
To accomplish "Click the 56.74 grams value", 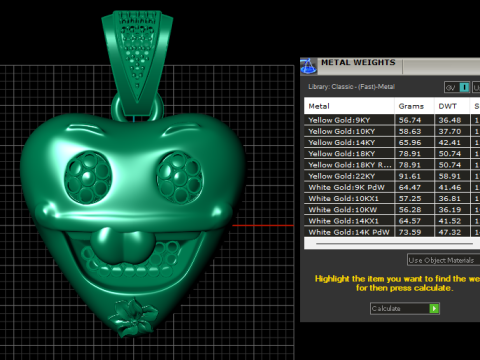I will [410, 120].
